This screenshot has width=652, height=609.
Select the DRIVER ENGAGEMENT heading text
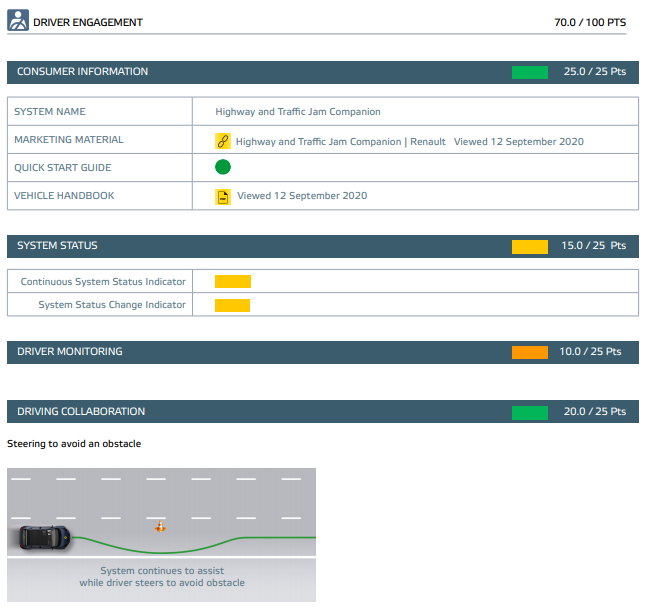pos(88,22)
